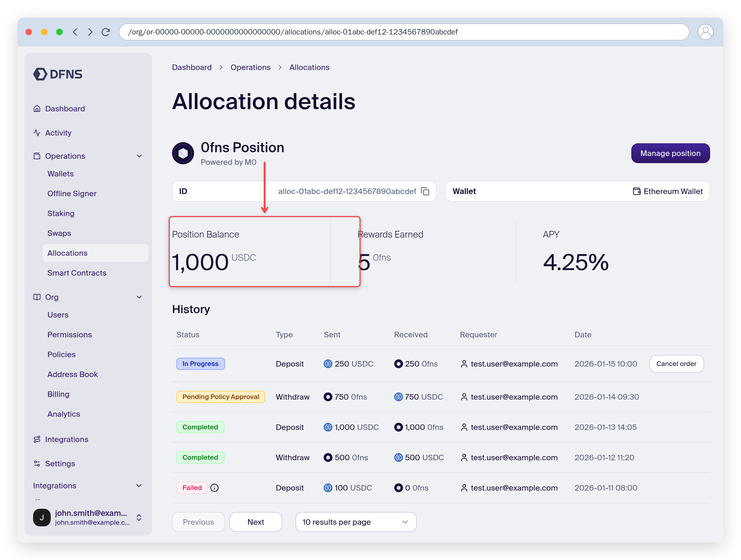Click the browser address bar
The image size is (741, 560).
pos(404,32)
